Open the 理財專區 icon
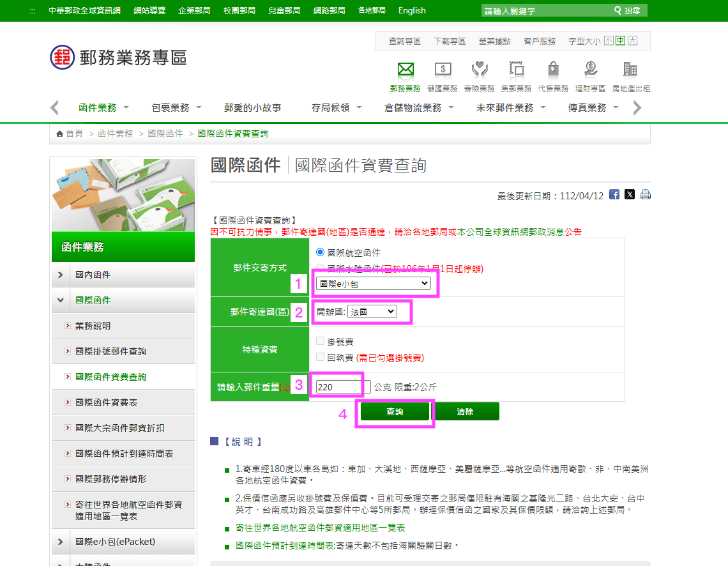Viewport: 728px width, 566px height. pos(591,70)
